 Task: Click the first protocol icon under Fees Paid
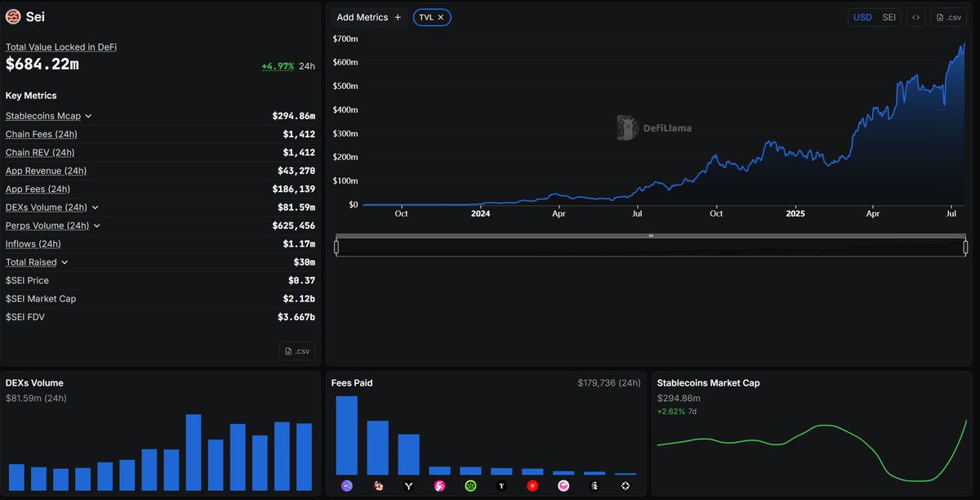tap(347, 486)
